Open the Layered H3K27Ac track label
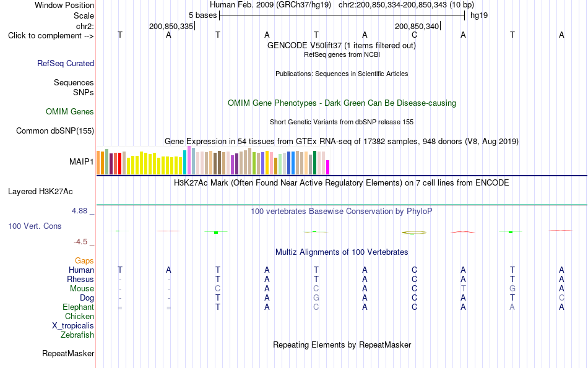Image resolution: width=588 pixels, height=368 pixels. [40, 192]
